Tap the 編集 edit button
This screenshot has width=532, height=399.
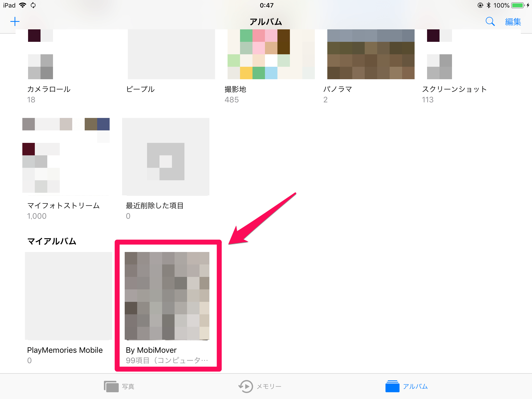coord(513,22)
